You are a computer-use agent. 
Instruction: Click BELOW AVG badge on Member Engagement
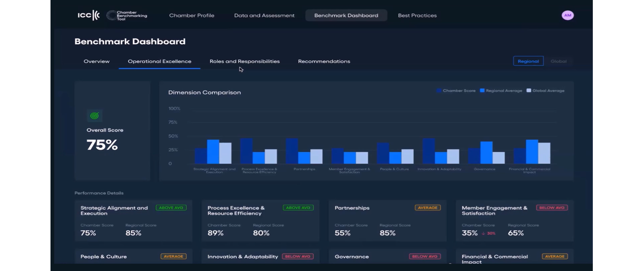pos(552,208)
